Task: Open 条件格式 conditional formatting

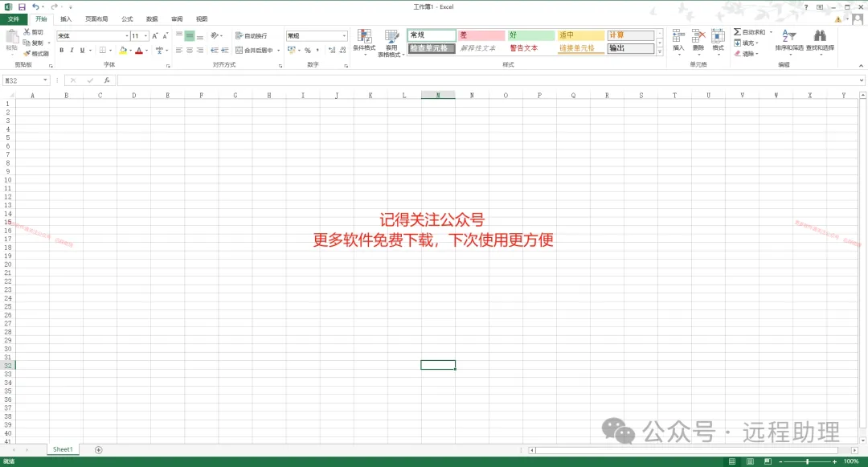Action: click(x=364, y=43)
